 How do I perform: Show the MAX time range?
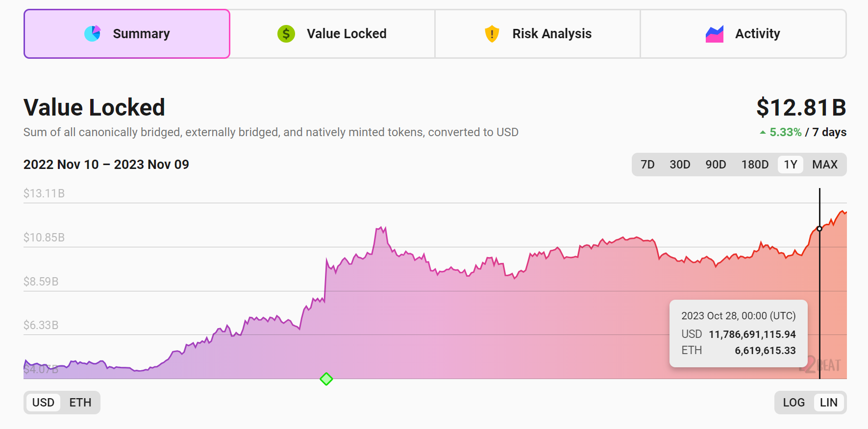[825, 165]
